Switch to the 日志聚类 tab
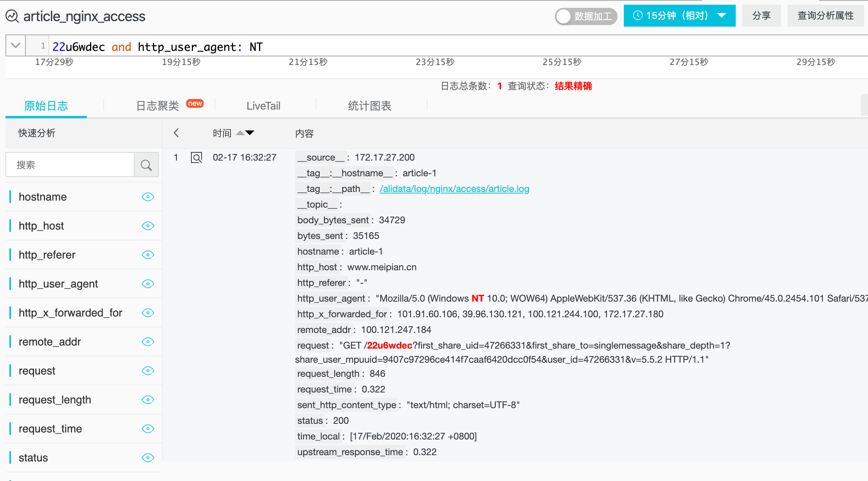 [x=158, y=106]
